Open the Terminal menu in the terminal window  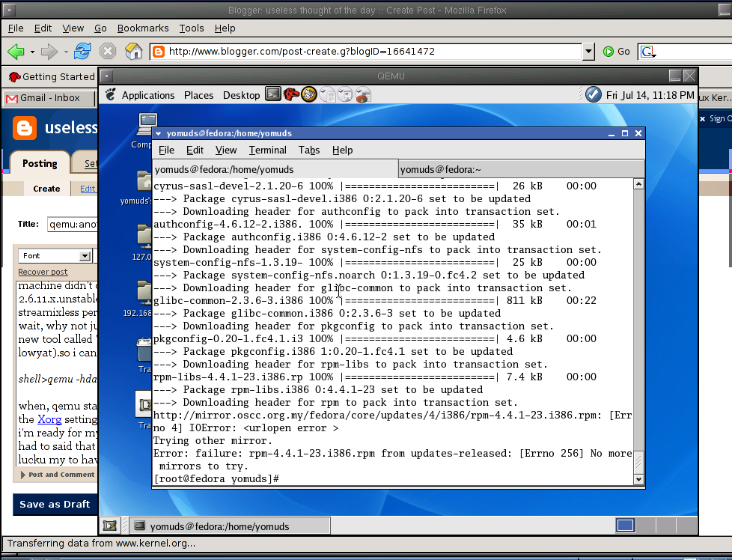pyautogui.click(x=267, y=150)
